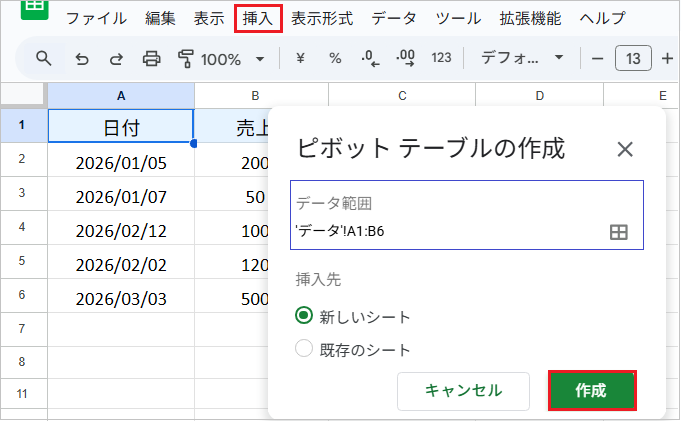The height and width of the screenshot is (421, 681).
Task: Apply percent format
Action: [335, 58]
